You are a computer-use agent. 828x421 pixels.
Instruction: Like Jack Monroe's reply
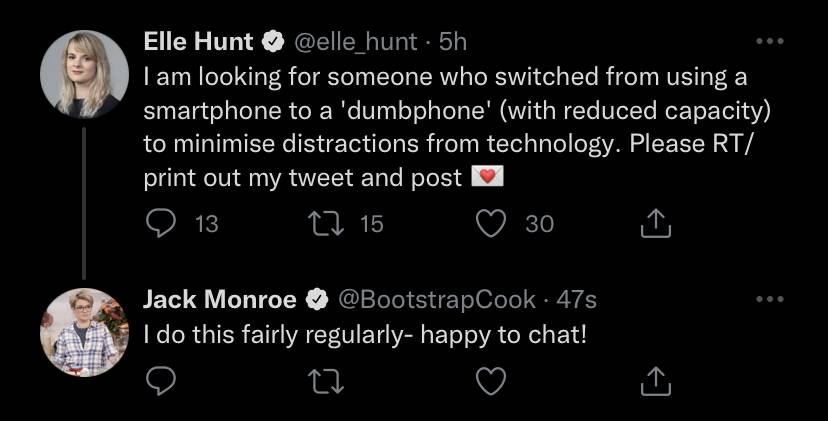491,381
